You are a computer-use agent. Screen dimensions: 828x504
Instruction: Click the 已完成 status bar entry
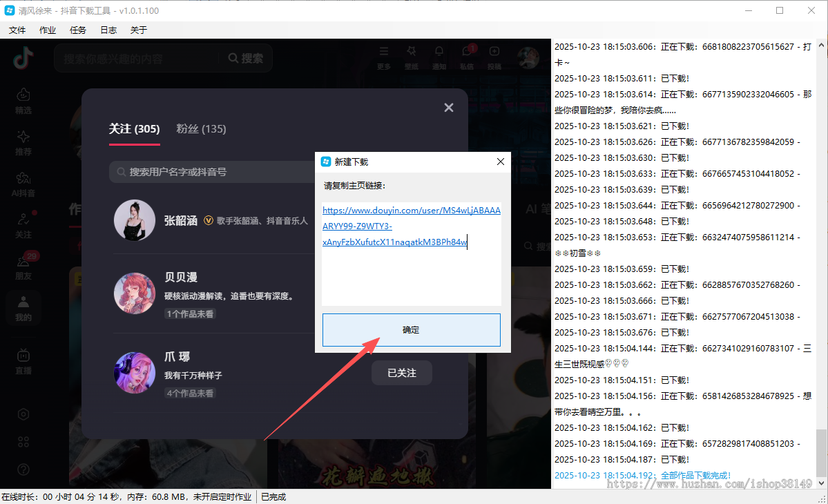coord(273,496)
